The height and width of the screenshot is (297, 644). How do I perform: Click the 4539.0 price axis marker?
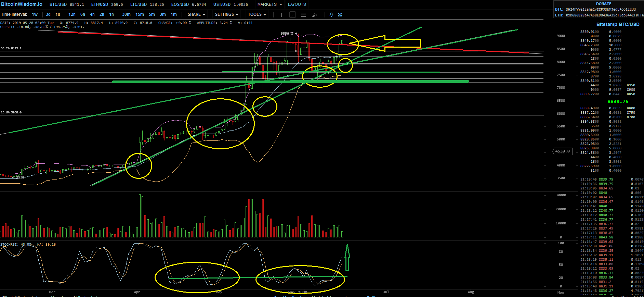tap(562, 151)
